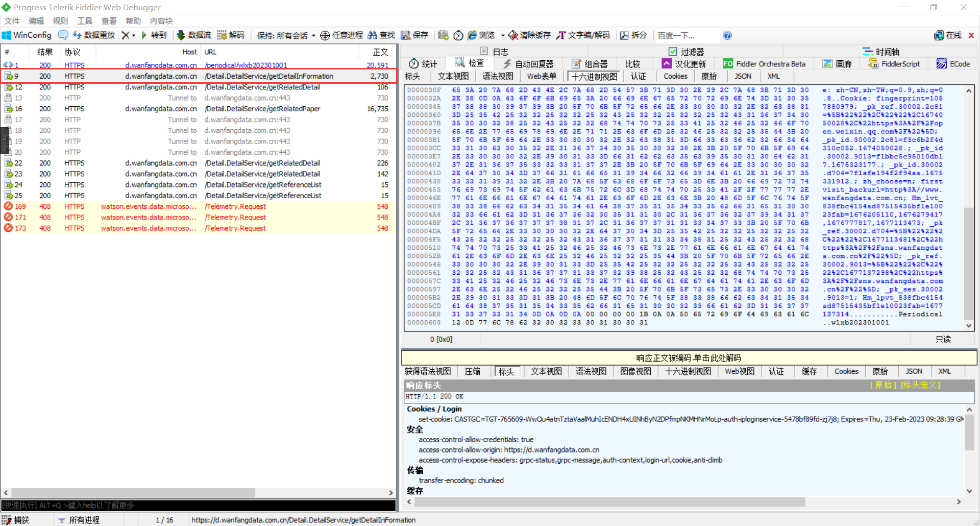Screen dimensions: 980x526
Task: Open the 自动回复器 AutoResponder tab
Action: [528, 64]
